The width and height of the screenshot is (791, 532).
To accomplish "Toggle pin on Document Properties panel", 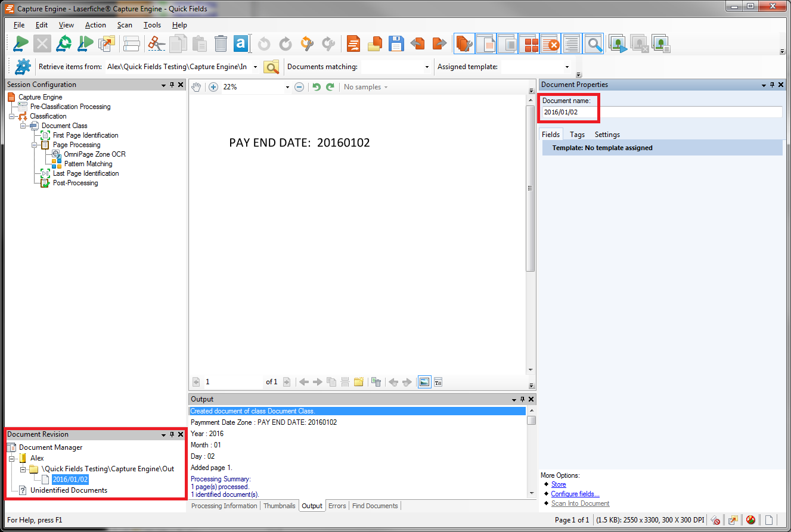I will 772,85.
